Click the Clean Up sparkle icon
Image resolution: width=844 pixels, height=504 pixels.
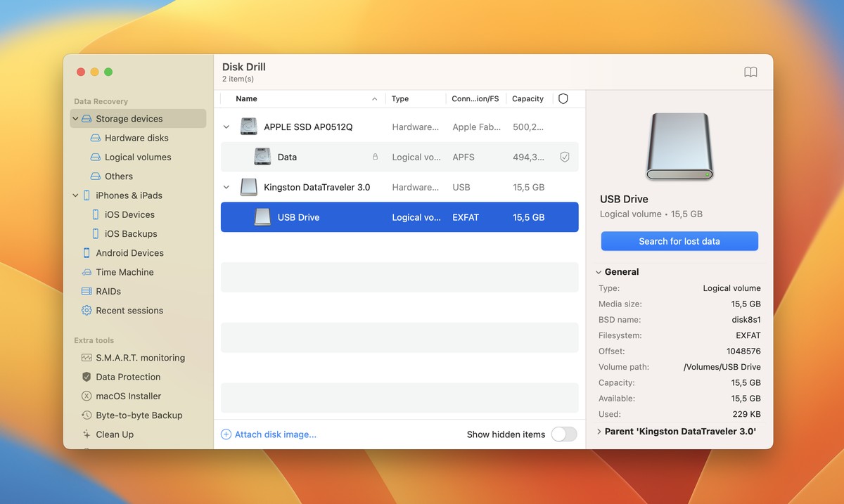pyautogui.click(x=87, y=434)
